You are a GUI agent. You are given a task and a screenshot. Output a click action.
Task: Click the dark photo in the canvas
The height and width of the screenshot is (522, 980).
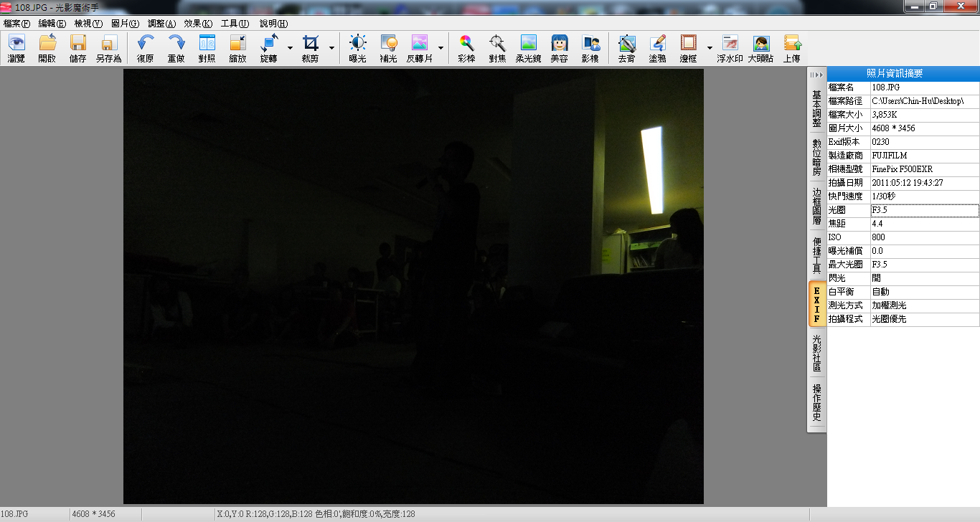tap(413, 286)
